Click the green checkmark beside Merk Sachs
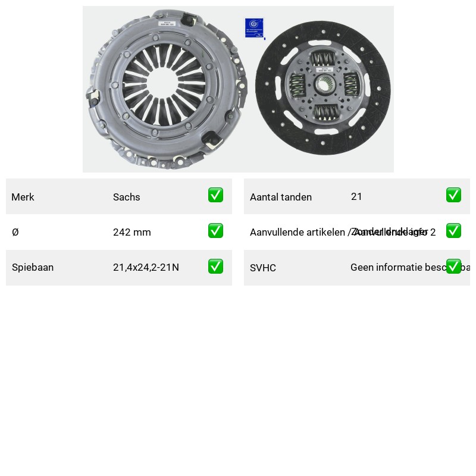 pyautogui.click(x=215, y=195)
